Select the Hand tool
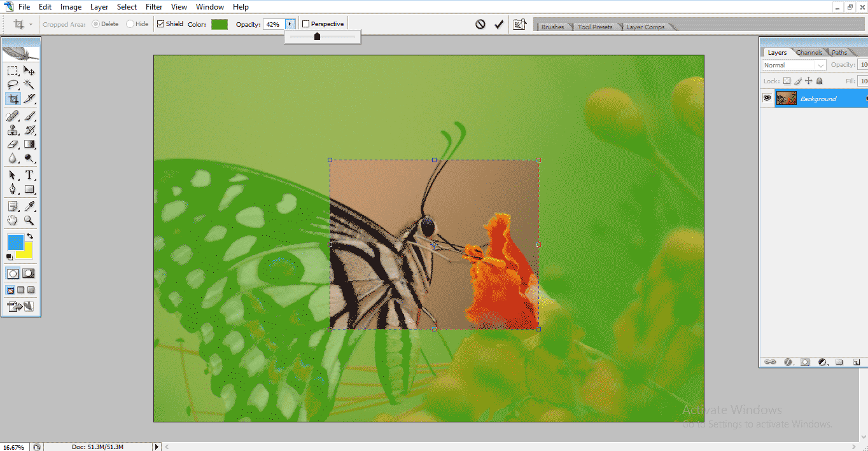 [13, 221]
